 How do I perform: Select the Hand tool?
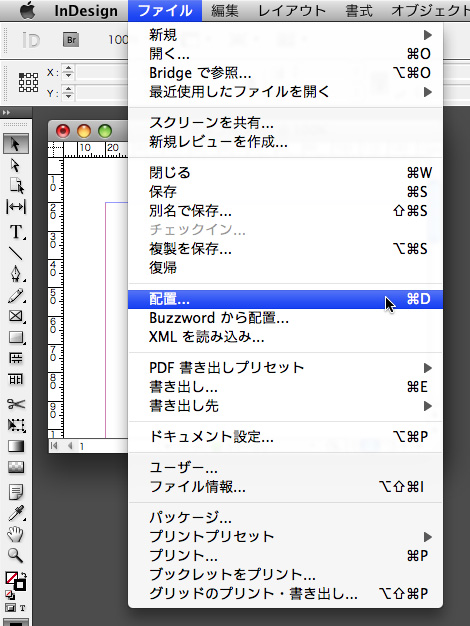pyautogui.click(x=16, y=534)
